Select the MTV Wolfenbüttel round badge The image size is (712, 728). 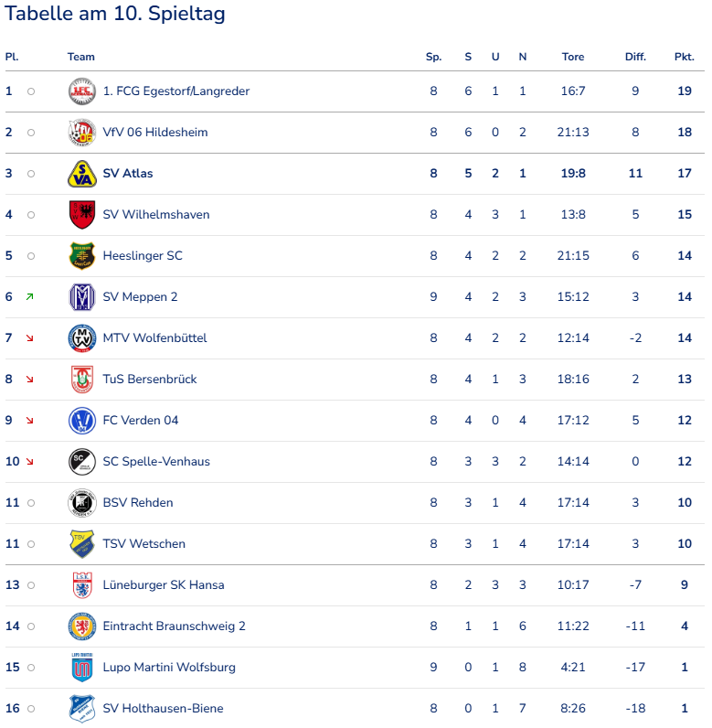pyautogui.click(x=82, y=338)
